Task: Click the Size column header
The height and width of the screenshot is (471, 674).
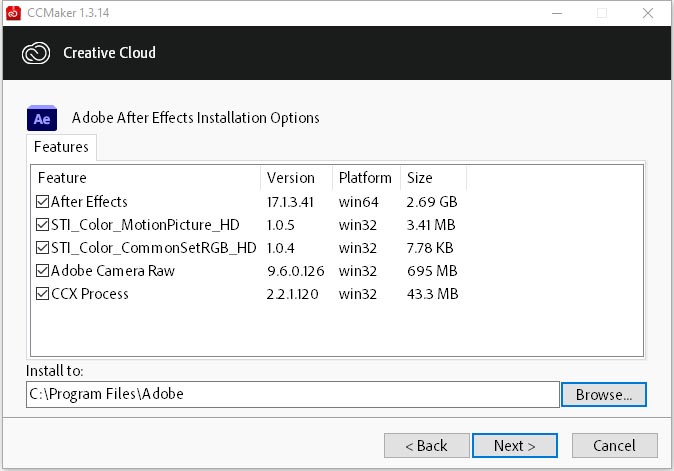Action: (x=433, y=178)
